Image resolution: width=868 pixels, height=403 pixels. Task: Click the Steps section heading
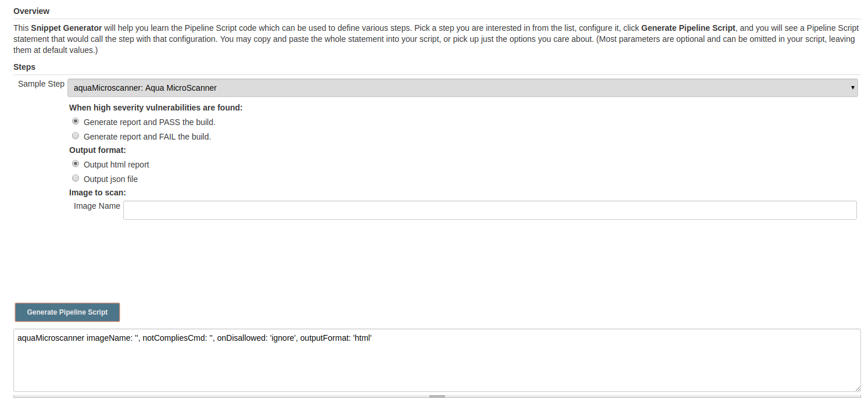click(24, 67)
